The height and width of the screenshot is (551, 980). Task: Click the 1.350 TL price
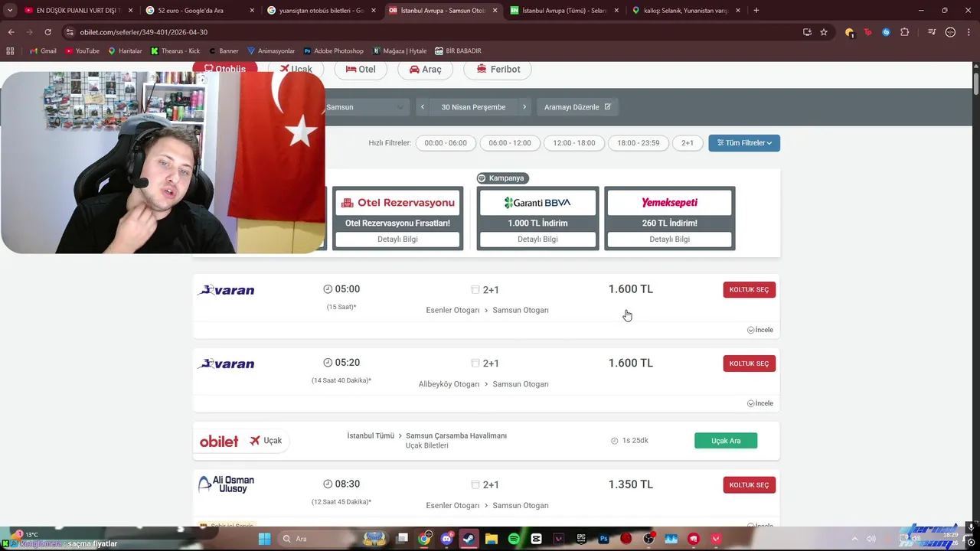631,484
